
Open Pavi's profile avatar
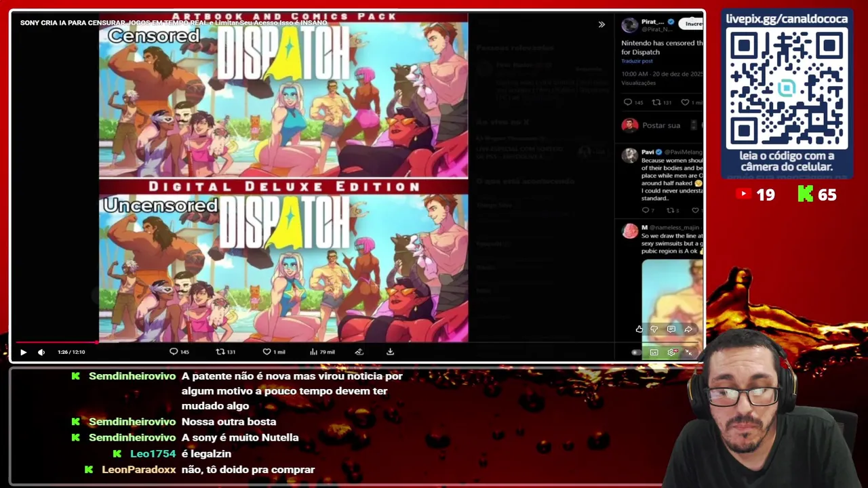coord(630,155)
